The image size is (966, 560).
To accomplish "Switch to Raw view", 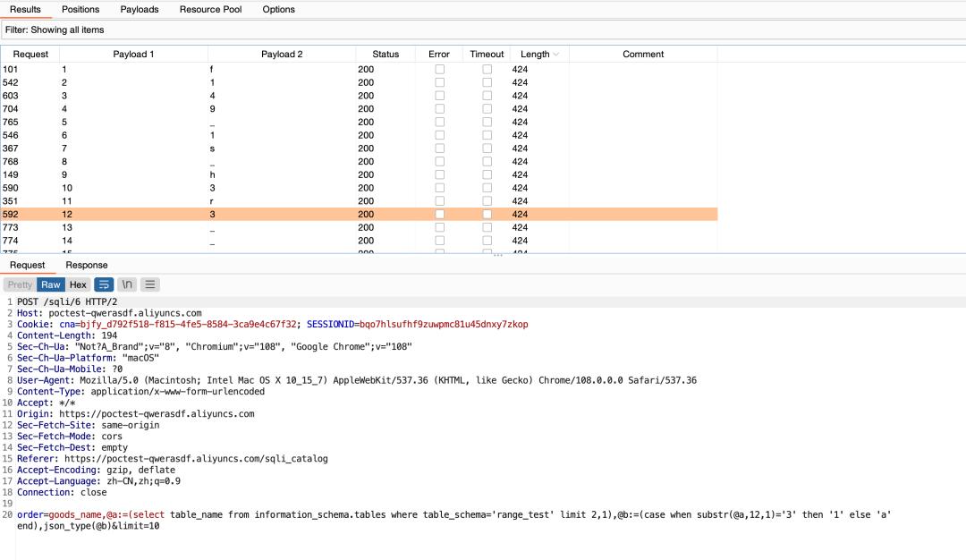I will pyautogui.click(x=50, y=284).
